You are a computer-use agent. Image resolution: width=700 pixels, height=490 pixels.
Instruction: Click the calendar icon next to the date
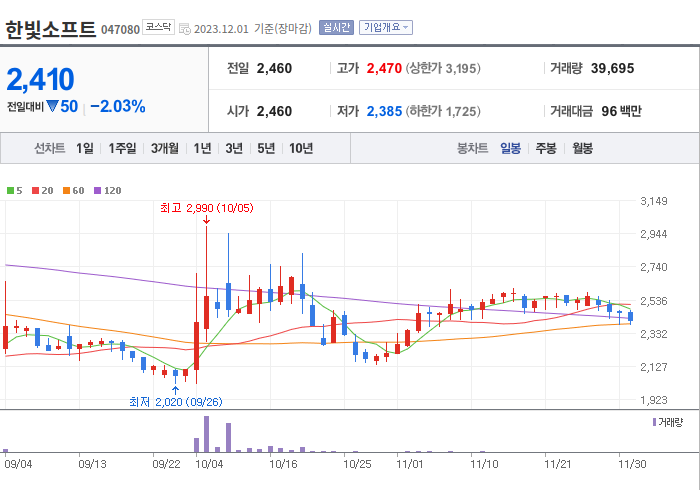tap(185, 29)
